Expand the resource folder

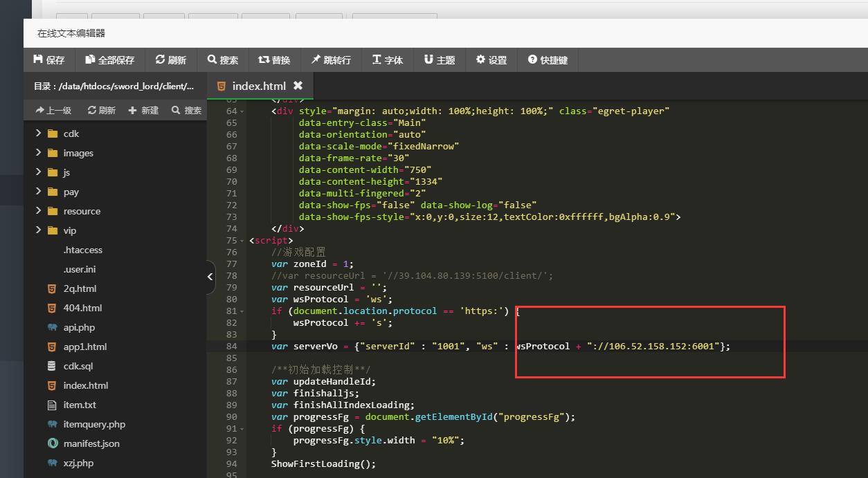(x=39, y=211)
